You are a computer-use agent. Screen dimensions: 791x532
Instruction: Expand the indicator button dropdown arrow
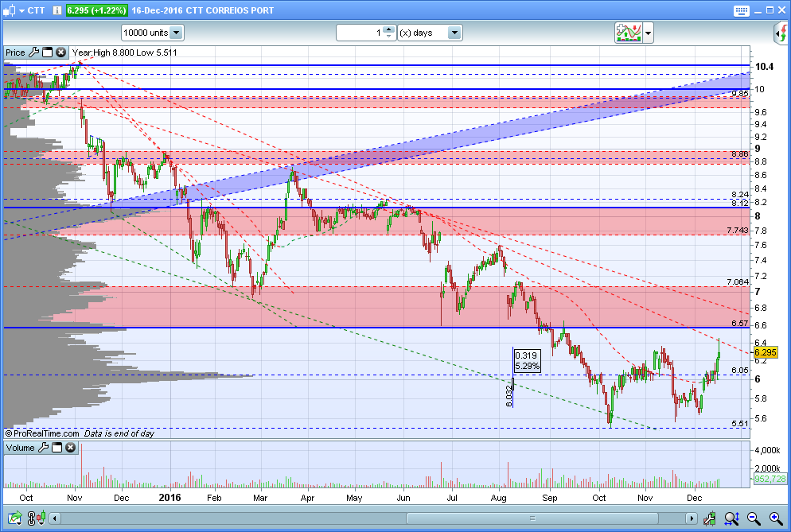click(x=649, y=33)
